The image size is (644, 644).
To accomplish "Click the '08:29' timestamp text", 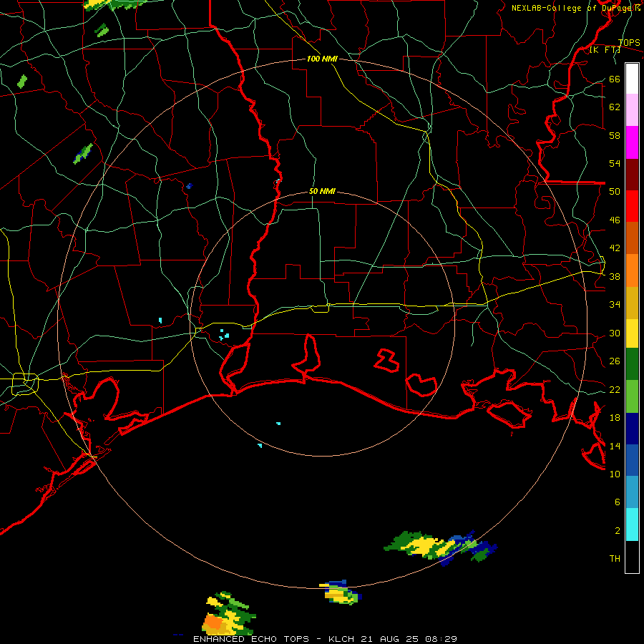I will [x=442, y=639].
